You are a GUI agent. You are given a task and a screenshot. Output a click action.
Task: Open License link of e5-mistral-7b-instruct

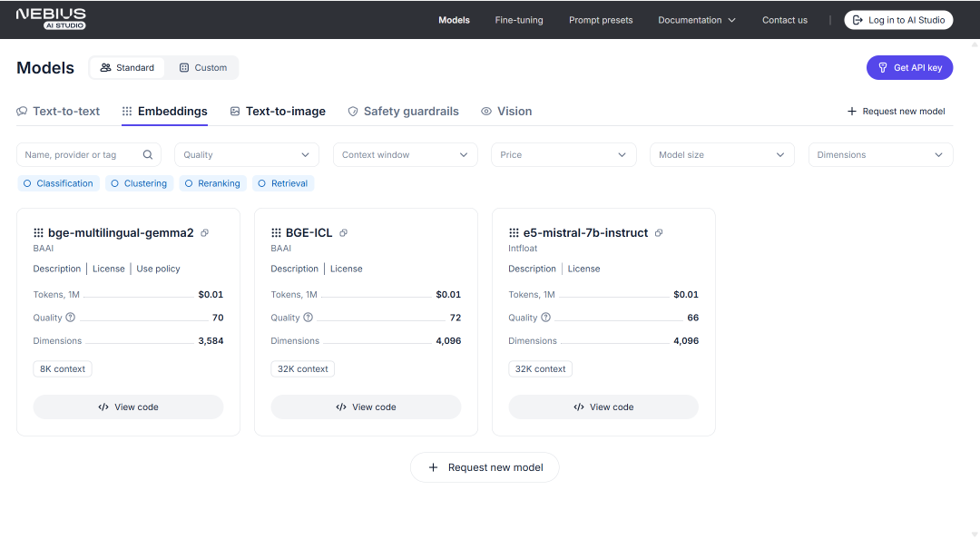583,269
